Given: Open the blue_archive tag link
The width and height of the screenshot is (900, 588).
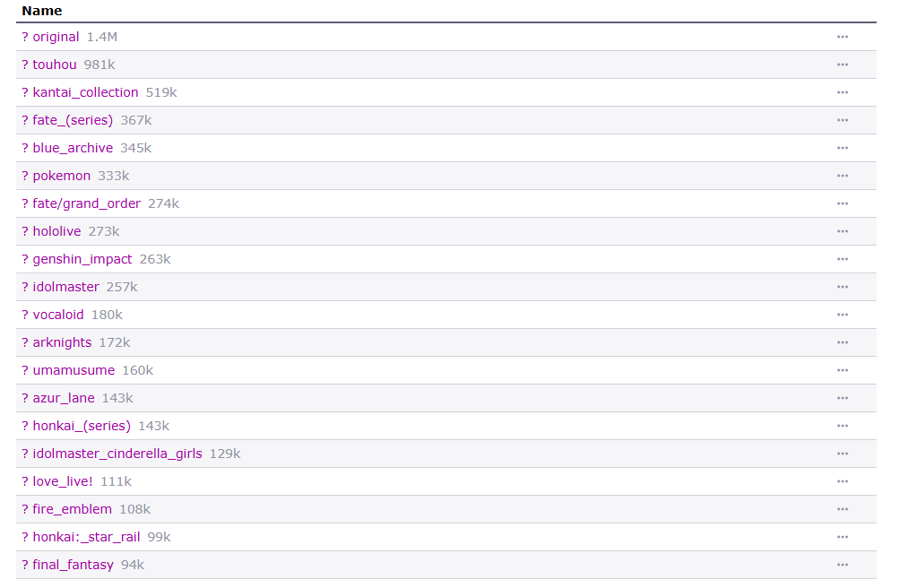Looking at the screenshot, I should (x=73, y=148).
